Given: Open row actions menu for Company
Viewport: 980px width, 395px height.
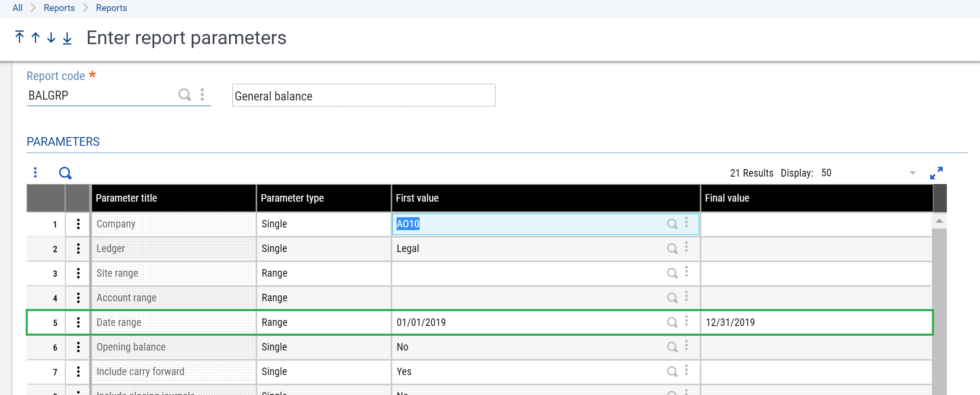Looking at the screenshot, I should click(78, 224).
